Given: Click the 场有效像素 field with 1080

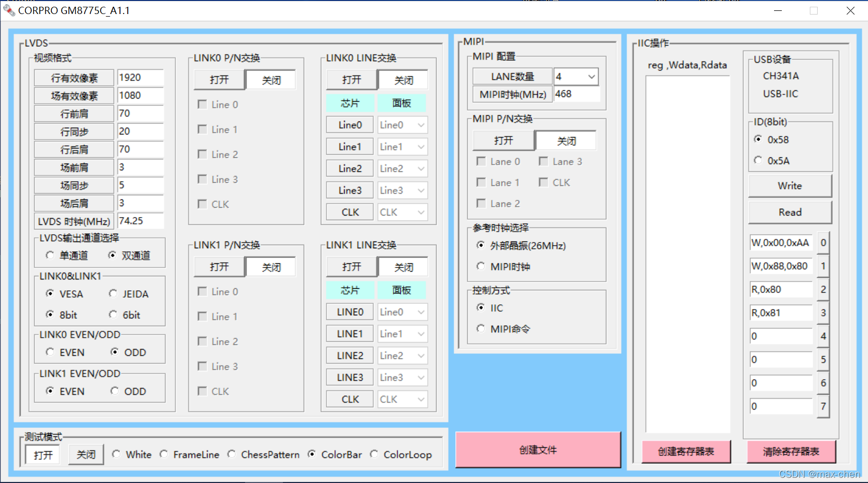Looking at the screenshot, I should [140, 96].
